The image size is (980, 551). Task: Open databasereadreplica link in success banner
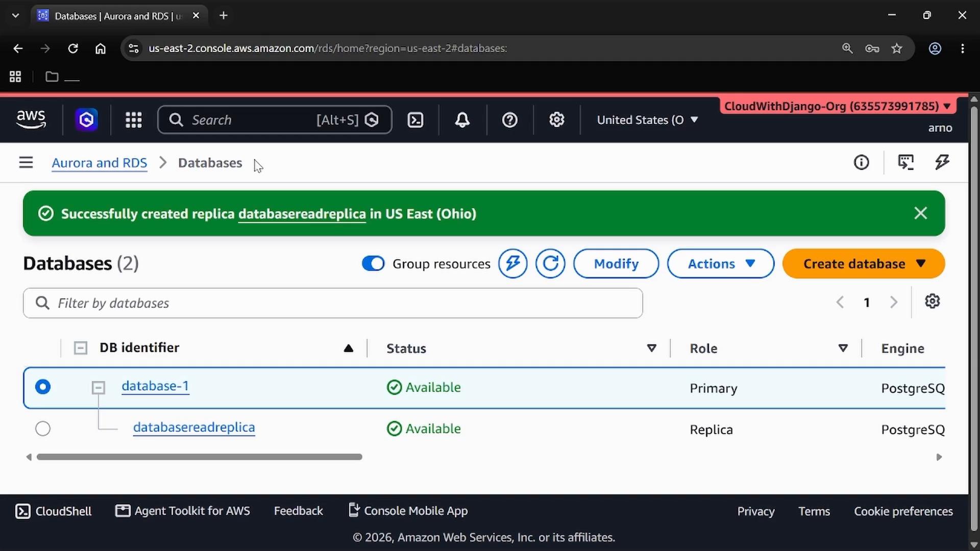302,214
